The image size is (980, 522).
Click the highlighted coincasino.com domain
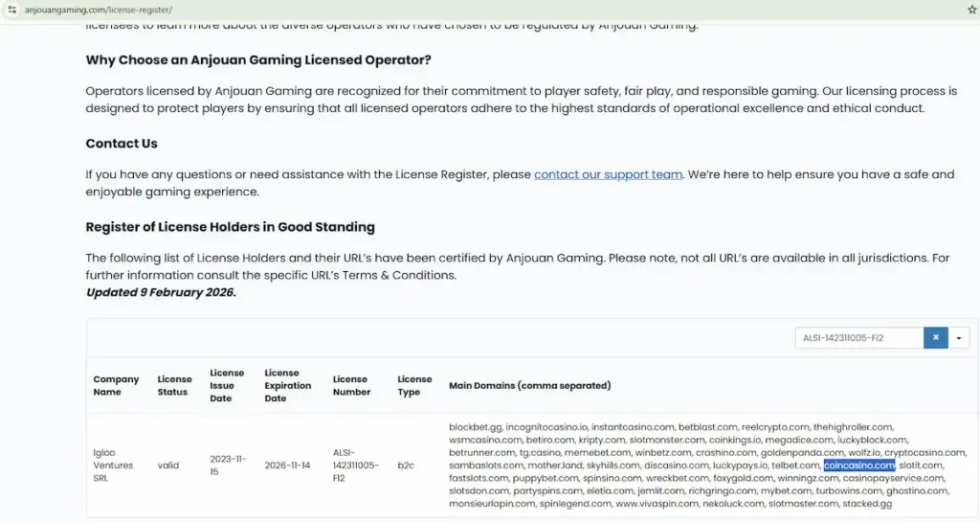click(858, 465)
